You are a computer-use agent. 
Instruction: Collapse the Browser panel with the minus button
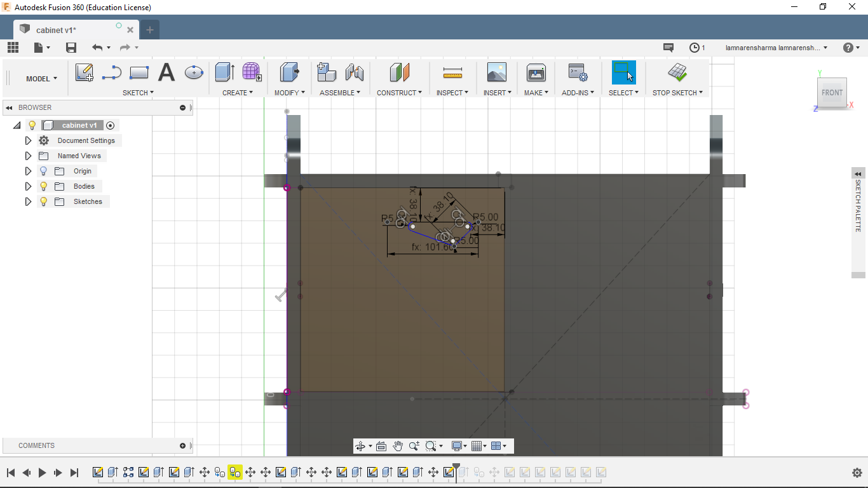pyautogui.click(x=183, y=107)
